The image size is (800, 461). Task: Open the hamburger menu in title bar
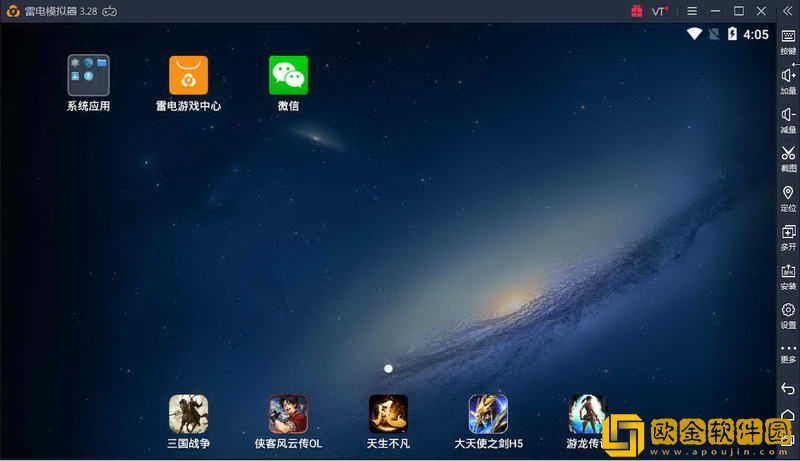691,11
